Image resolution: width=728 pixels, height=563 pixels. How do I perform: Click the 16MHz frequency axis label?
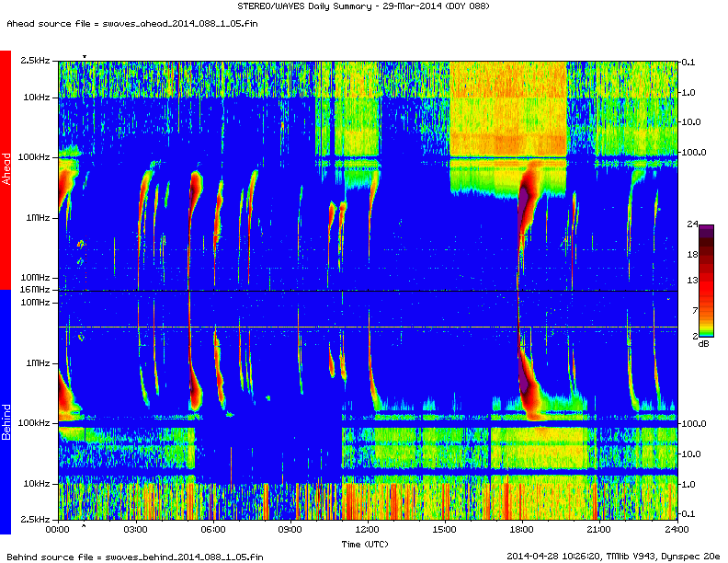pos(36,290)
